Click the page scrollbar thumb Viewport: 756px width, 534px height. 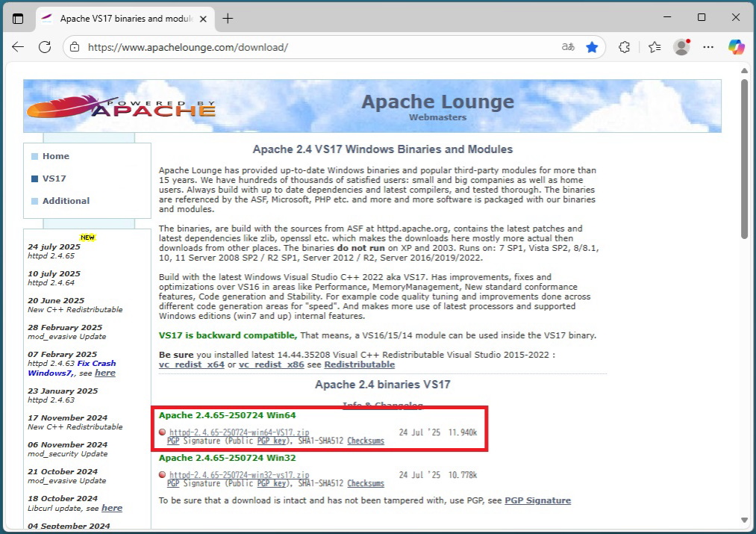[744, 158]
